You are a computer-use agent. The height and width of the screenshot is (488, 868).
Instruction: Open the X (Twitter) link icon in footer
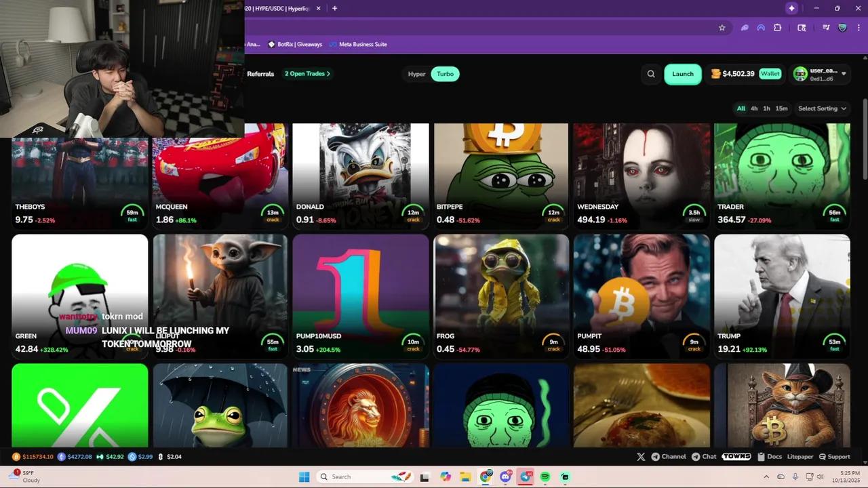pyautogui.click(x=641, y=457)
